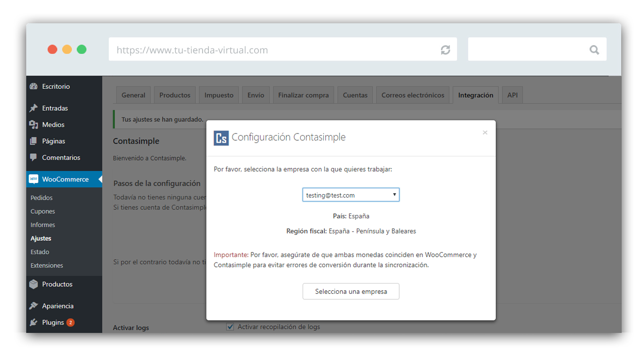Open the testing@test.com company dropdown

(x=351, y=195)
